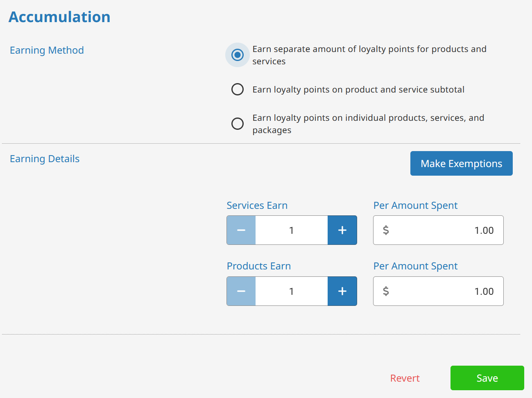The height and width of the screenshot is (398, 532).
Task: Decrease the Products Earn value with minus
Action: 241,291
